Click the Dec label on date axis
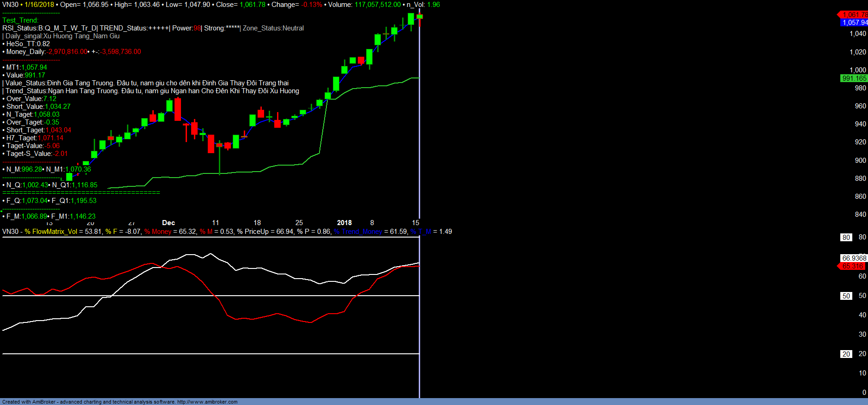868x405 pixels. [169, 223]
